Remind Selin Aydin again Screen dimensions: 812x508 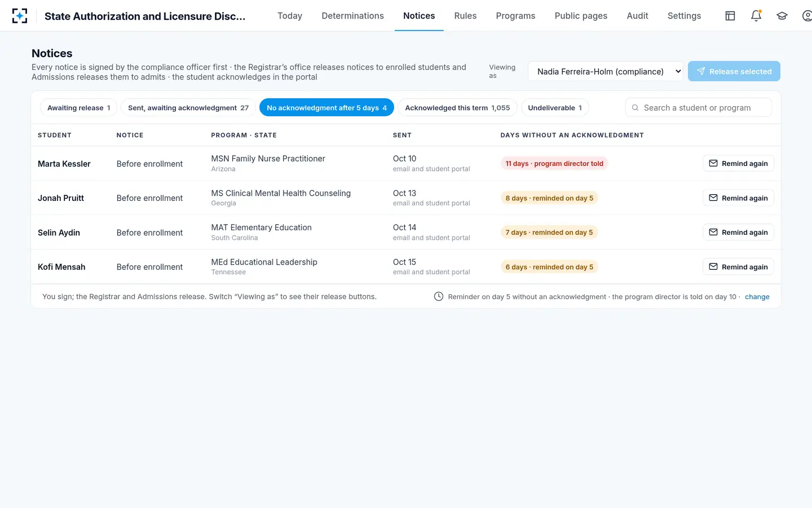click(x=738, y=233)
